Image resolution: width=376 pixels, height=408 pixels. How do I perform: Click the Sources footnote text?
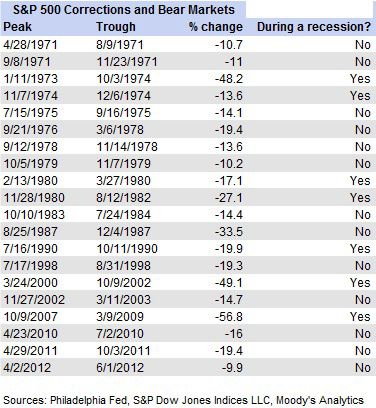(183, 400)
